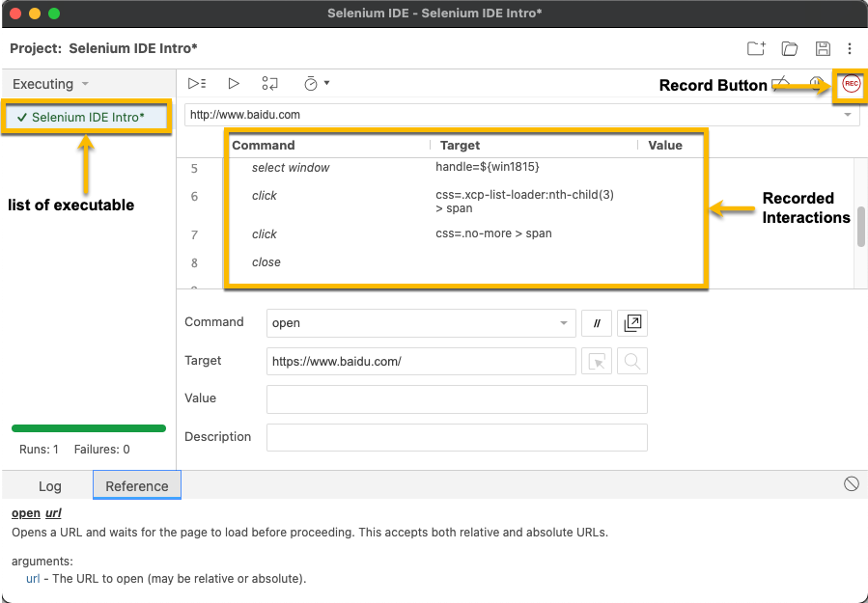The width and height of the screenshot is (868, 603).
Task: Click the url argument in reference
Action: (33, 579)
